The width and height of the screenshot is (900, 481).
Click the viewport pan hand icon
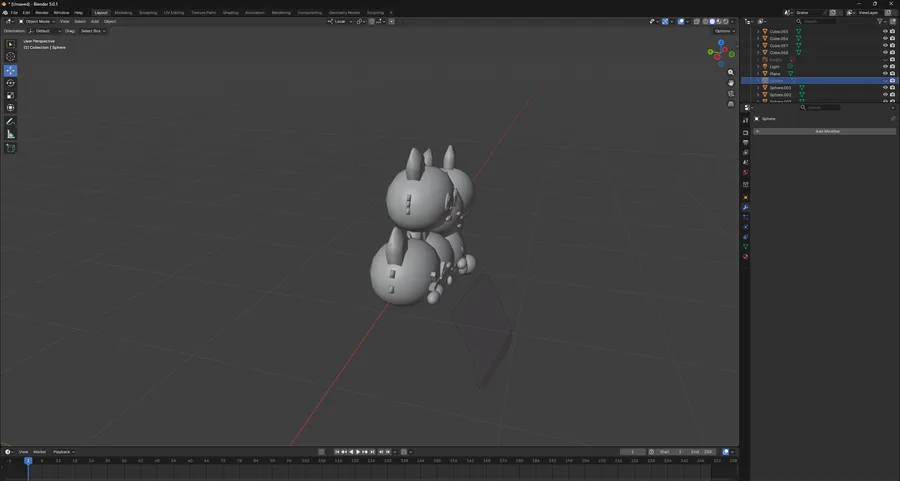click(731, 83)
